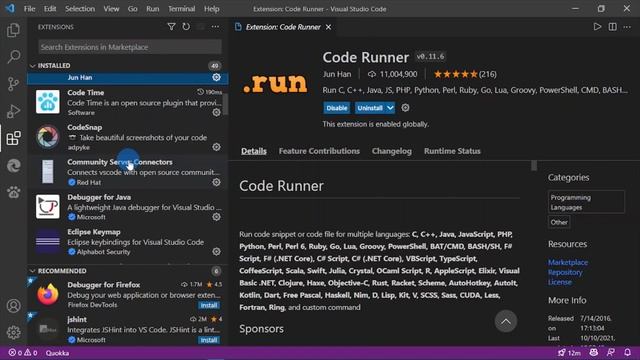Screen dimensions: 640x360
Task: Open notifications bell in status bar
Action: (627, 353)
